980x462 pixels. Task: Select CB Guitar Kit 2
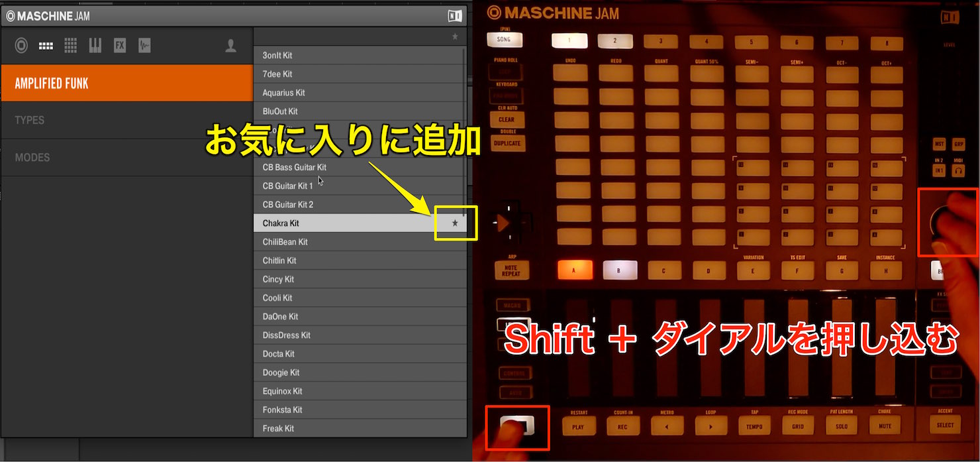[360, 204]
